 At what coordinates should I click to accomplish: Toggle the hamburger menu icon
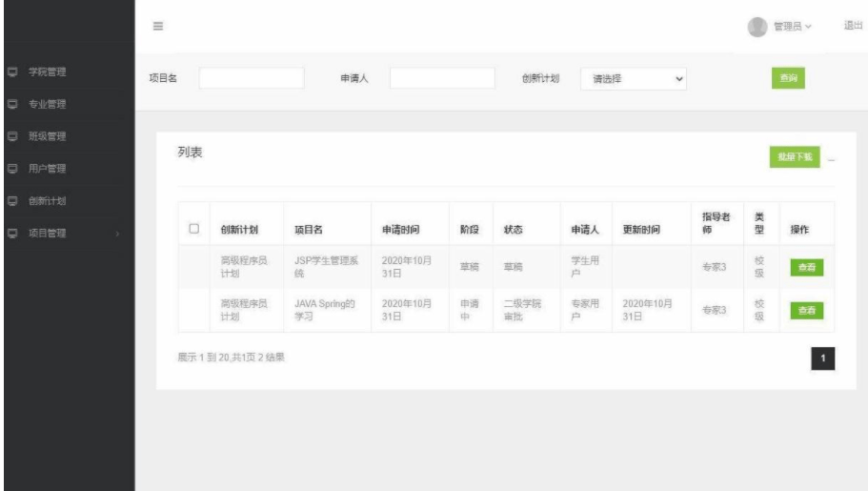[158, 26]
